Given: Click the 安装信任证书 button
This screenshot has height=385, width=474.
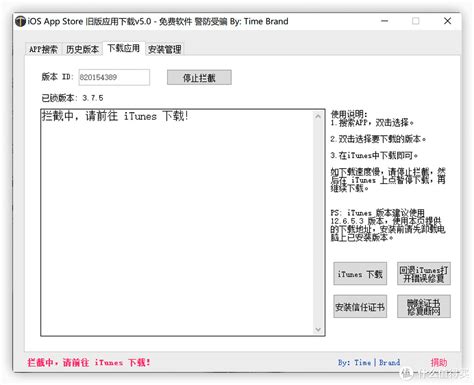Looking at the screenshot, I should coord(360,307).
